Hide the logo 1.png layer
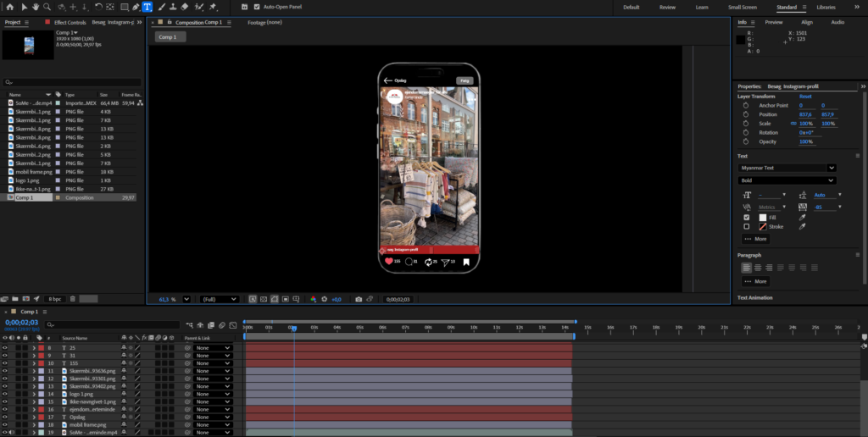 pos(5,394)
